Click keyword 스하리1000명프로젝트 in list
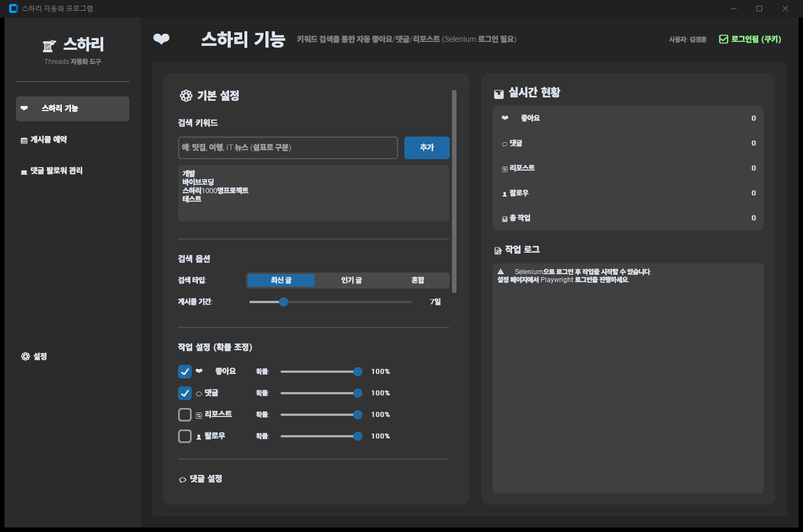The height and width of the screenshot is (532, 803). tap(215, 190)
